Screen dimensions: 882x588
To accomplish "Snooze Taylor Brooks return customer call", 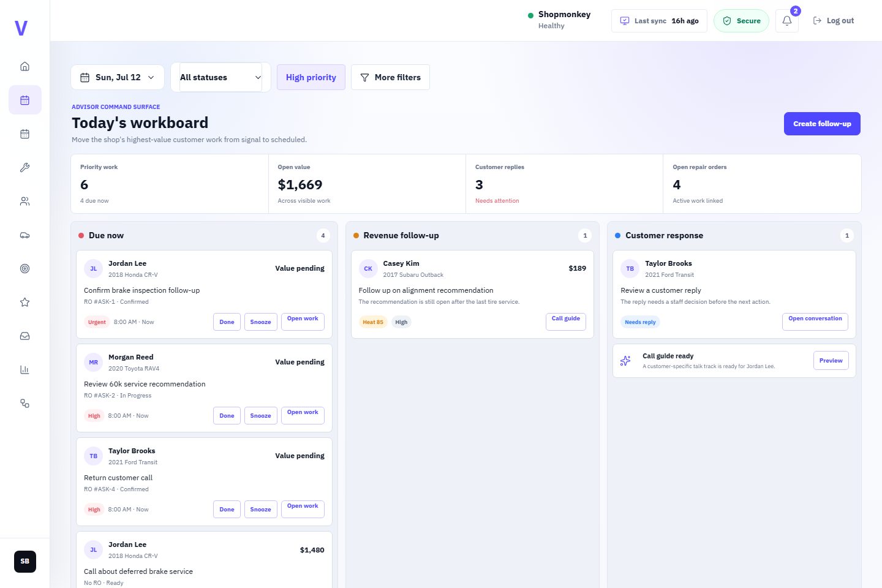I will point(260,510).
